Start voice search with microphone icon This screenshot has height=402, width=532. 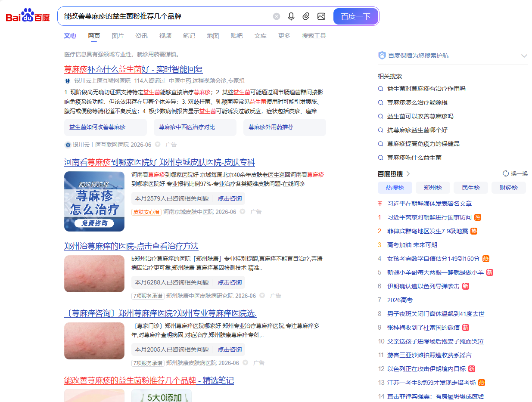tap(291, 16)
